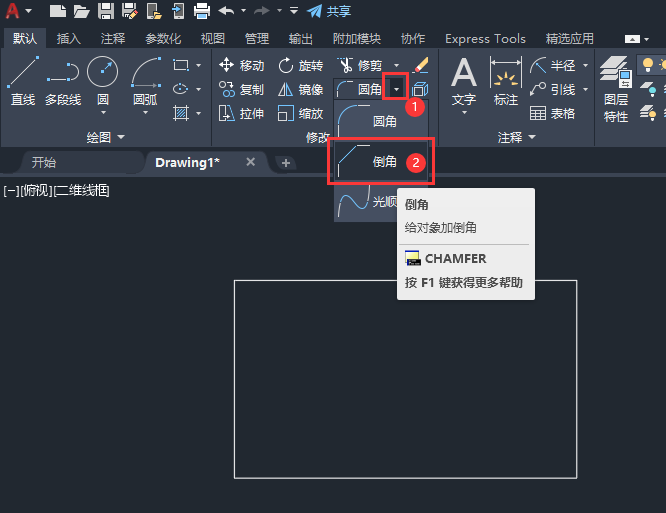The width and height of the screenshot is (666, 513).
Task: Click the 引线 leader tool
Action: tap(553, 90)
